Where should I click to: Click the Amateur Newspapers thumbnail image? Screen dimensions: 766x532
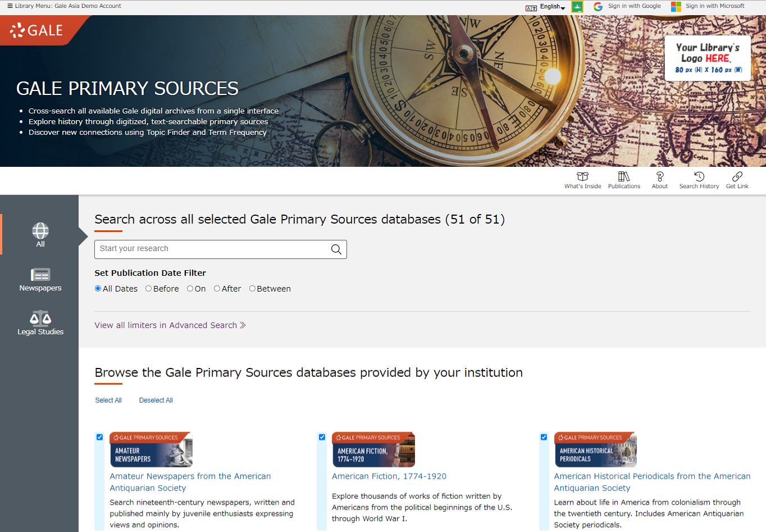tap(151, 449)
